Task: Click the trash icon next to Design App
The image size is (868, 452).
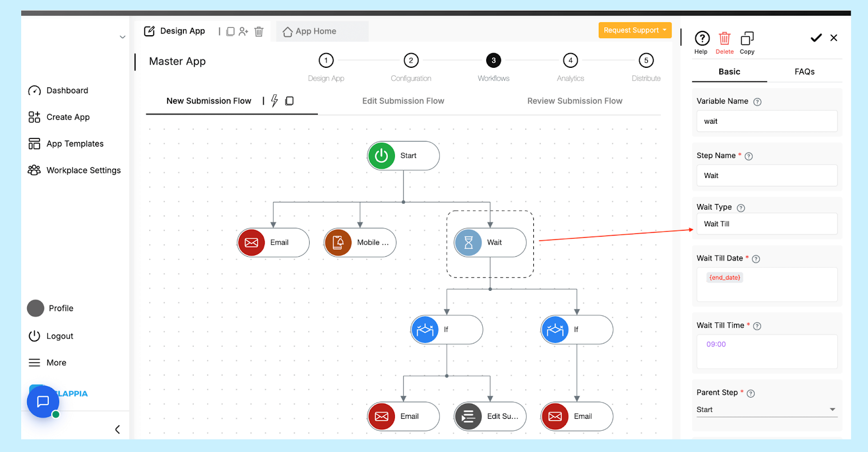Action: [259, 31]
